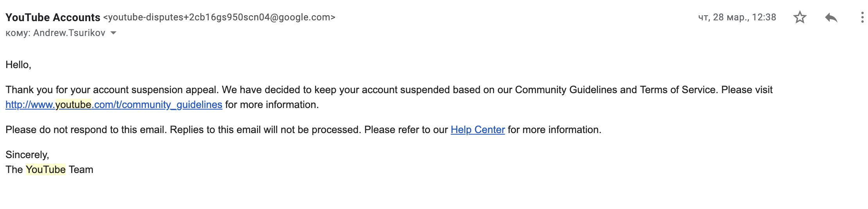
Task: Click the sender name YouTube Accounts
Action: (53, 17)
